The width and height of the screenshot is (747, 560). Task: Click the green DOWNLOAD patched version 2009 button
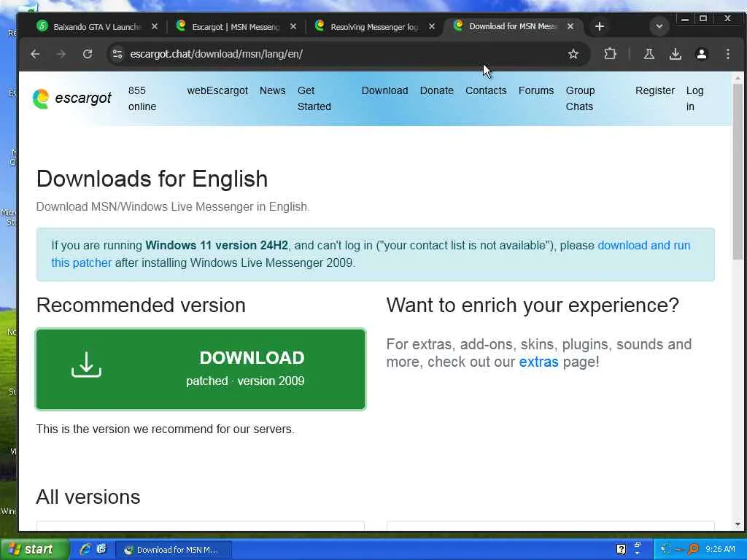[201, 369]
